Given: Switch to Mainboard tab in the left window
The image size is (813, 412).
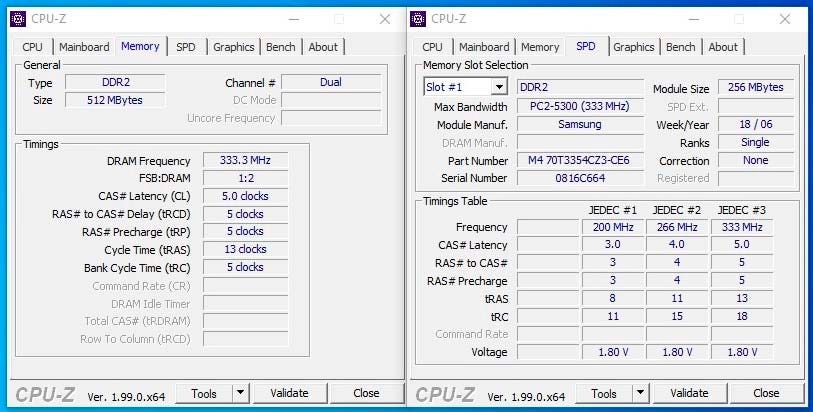Looking at the screenshot, I should (x=84, y=47).
